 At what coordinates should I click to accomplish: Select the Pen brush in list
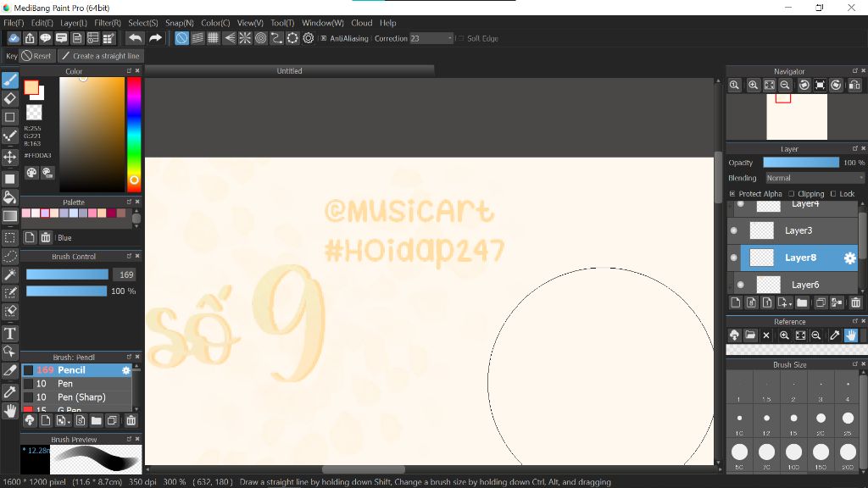point(76,384)
